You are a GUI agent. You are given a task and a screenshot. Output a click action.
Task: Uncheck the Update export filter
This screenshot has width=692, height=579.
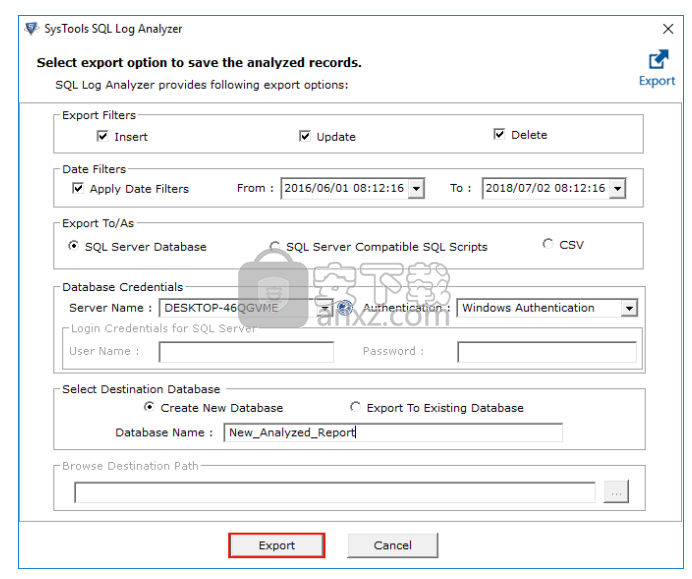pos(305,136)
